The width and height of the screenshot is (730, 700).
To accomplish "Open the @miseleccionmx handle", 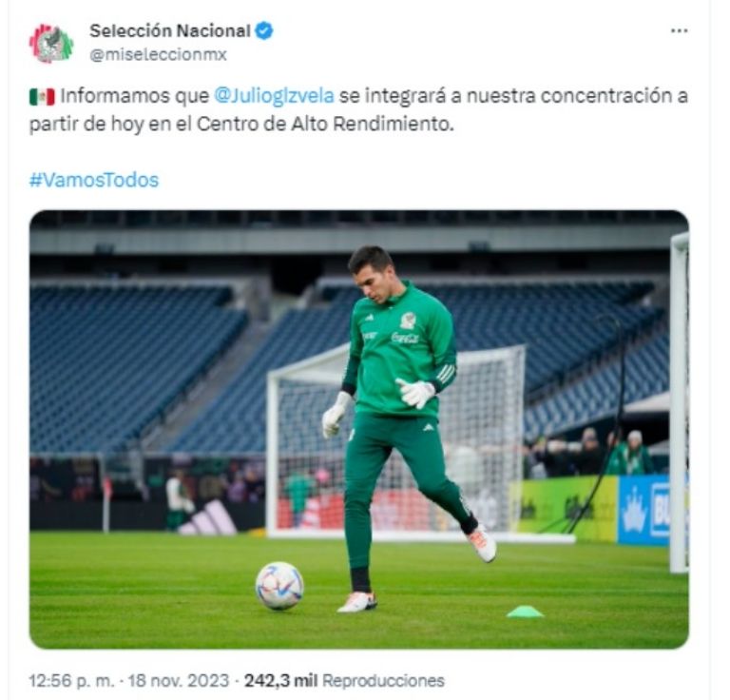I will pyautogui.click(x=158, y=54).
